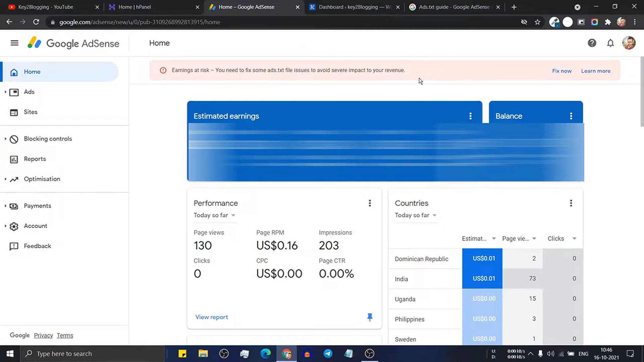
Task: Open View report link
Action: point(212,317)
